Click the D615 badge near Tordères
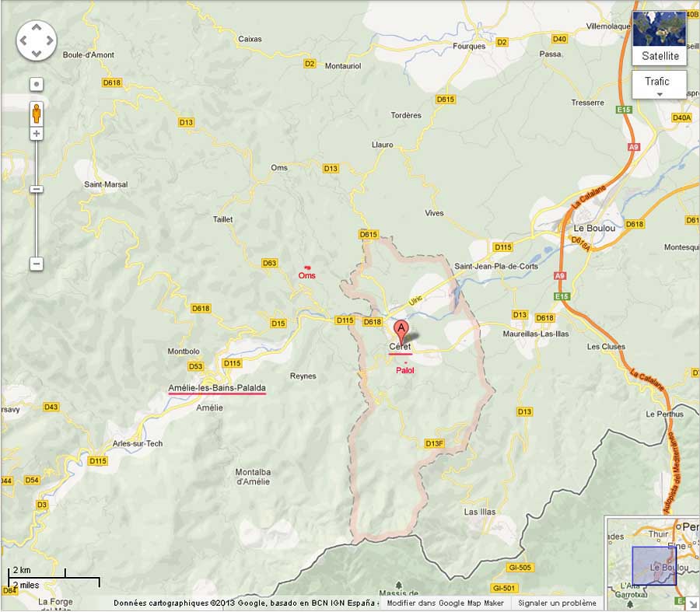 point(446,99)
